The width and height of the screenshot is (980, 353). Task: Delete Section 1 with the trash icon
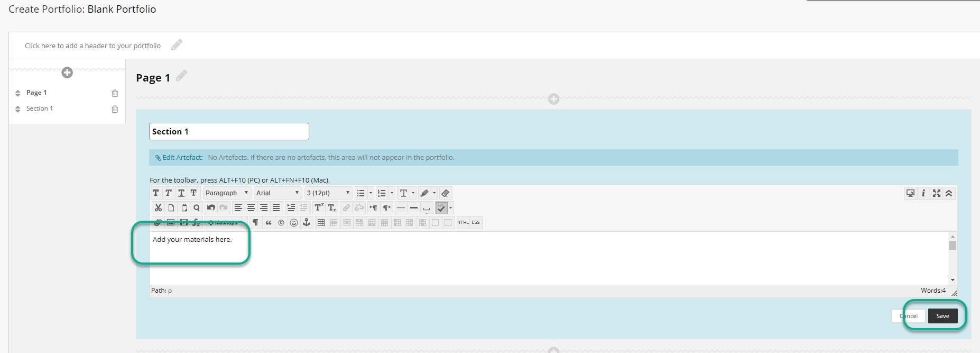tap(115, 109)
